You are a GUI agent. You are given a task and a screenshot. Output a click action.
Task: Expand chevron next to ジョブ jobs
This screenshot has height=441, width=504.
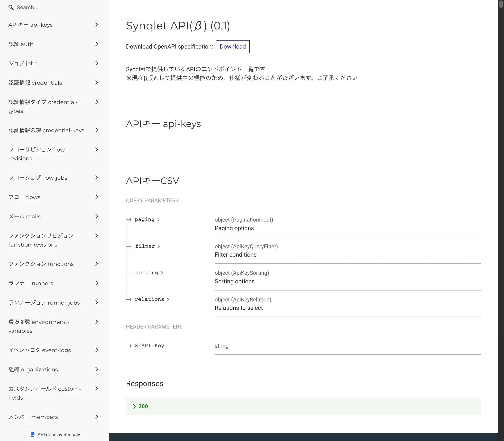97,63
